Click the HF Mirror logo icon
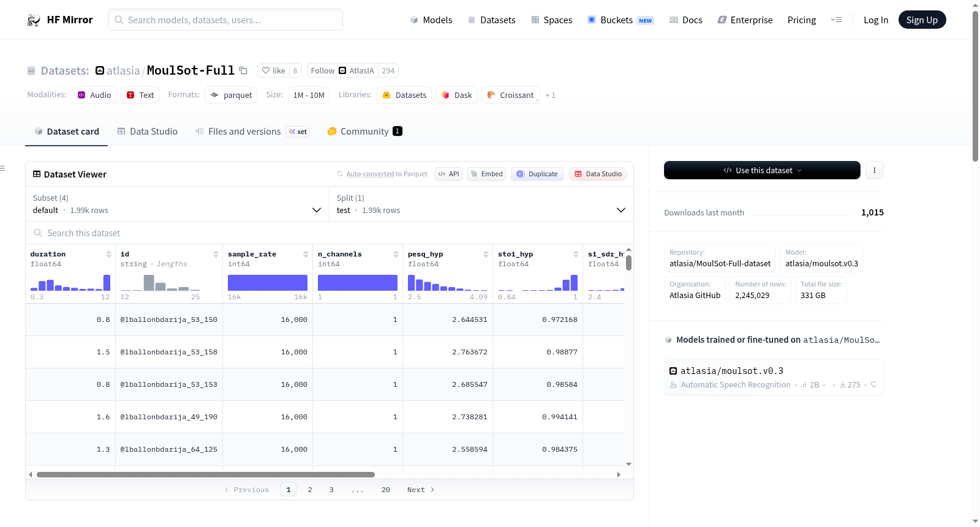The height and width of the screenshot is (527, 980). (x=34, y=20)
